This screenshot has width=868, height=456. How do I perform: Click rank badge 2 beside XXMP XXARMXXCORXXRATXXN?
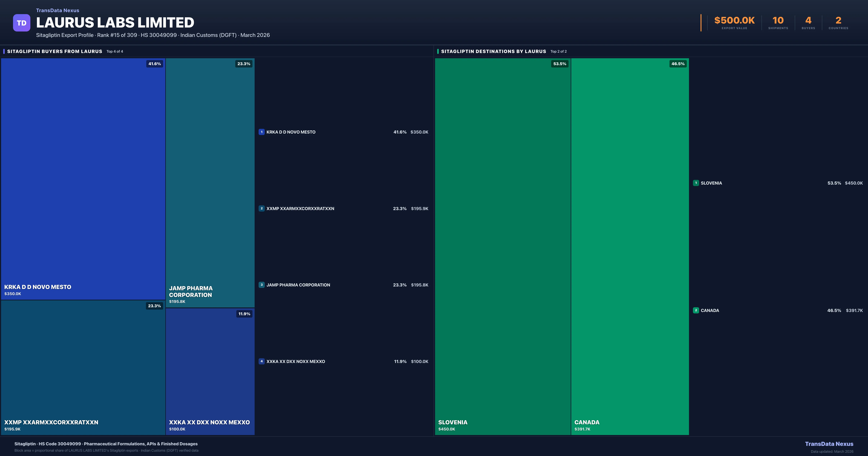(x=261, y=208)
